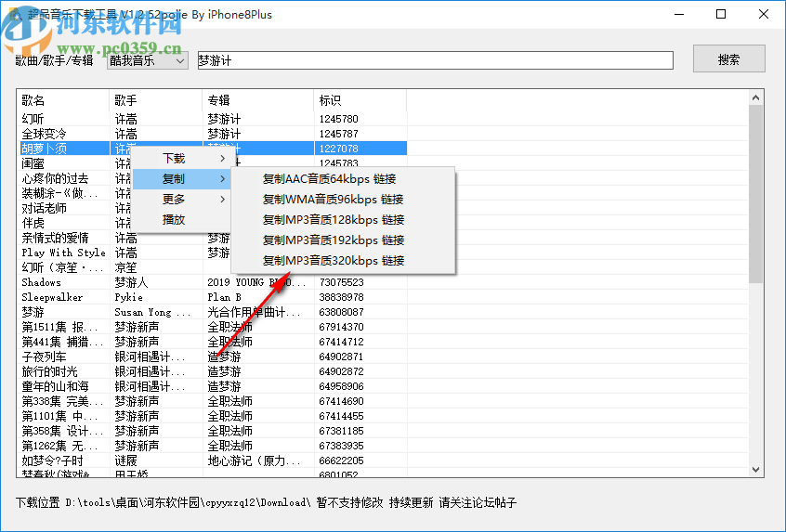Copy the MP3 320kbps link
Screen dimensions: 786x532
(334, 261)
